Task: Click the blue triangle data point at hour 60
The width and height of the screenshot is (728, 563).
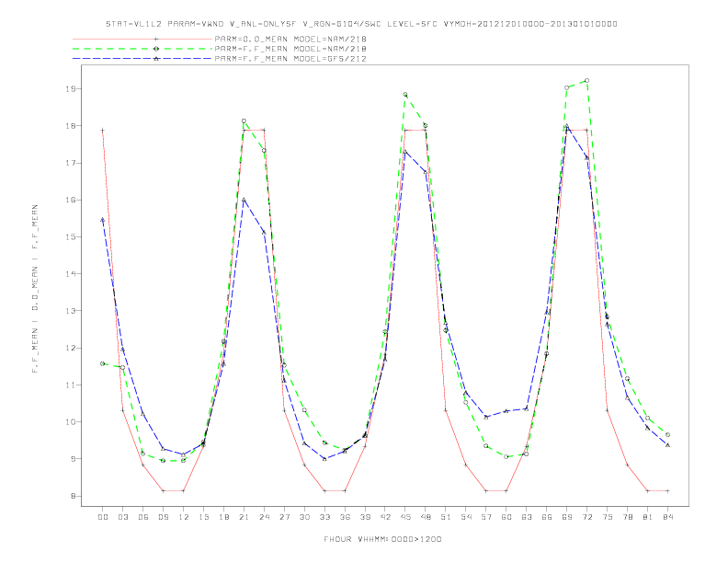Action: point(506,411)
